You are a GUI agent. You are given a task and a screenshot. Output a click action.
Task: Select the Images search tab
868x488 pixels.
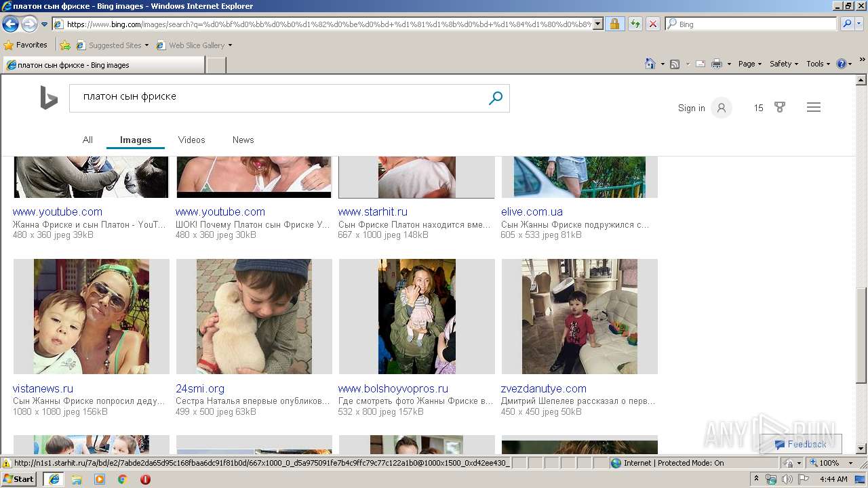tap(136, 140)
